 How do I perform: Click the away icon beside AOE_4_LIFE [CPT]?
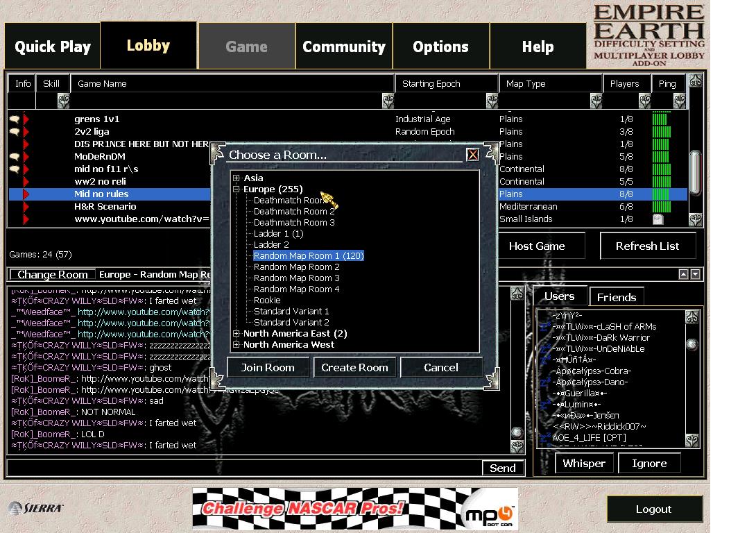546,438
